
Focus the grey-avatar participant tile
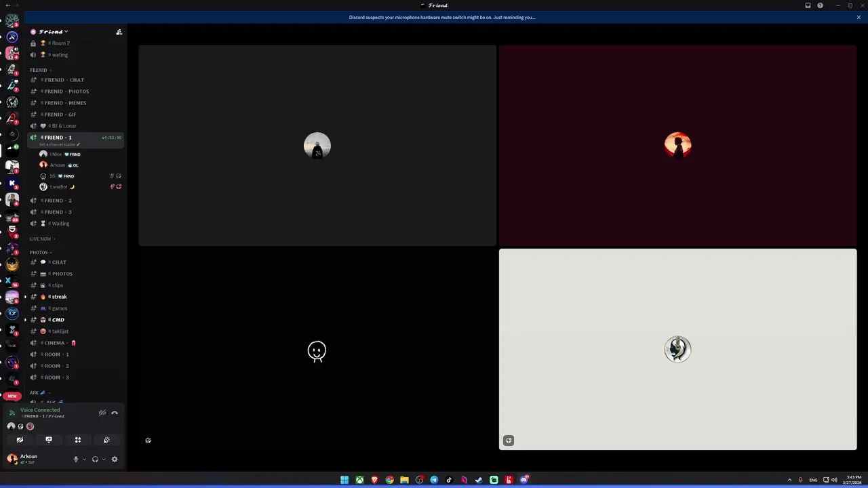click(317, 146)
